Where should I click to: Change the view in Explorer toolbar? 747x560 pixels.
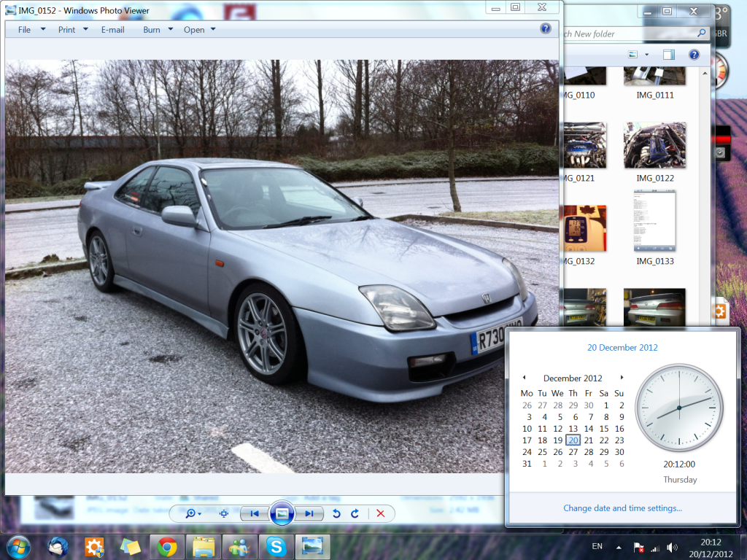(632, 54)
